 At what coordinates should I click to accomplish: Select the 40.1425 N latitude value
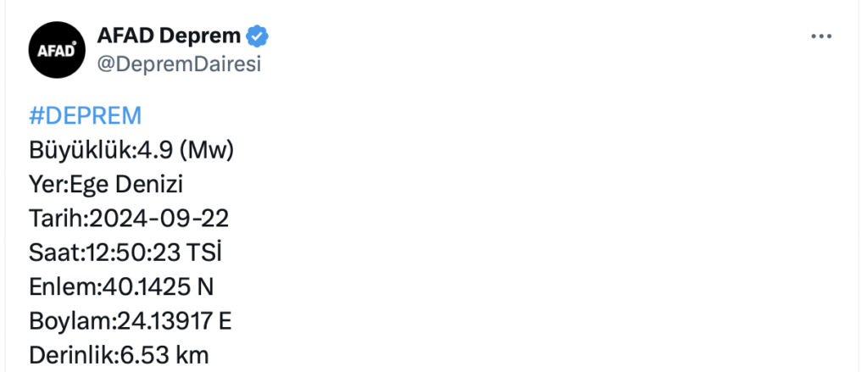click(x=157, y=287)
